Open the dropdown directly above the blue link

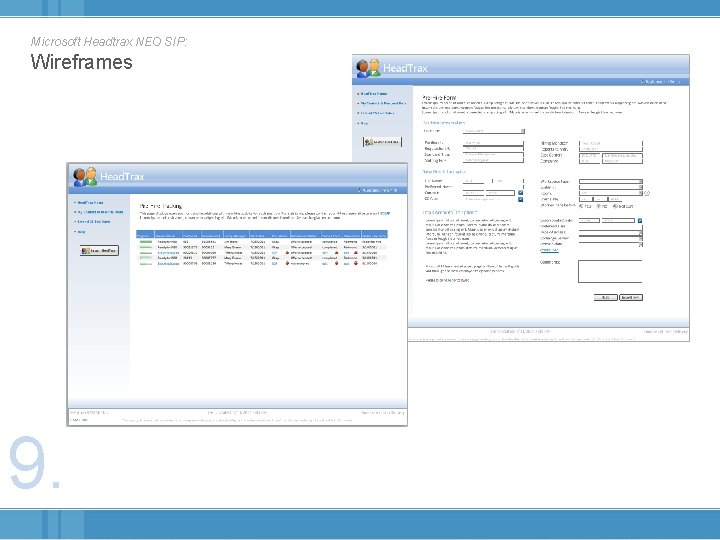coord(611,244)
